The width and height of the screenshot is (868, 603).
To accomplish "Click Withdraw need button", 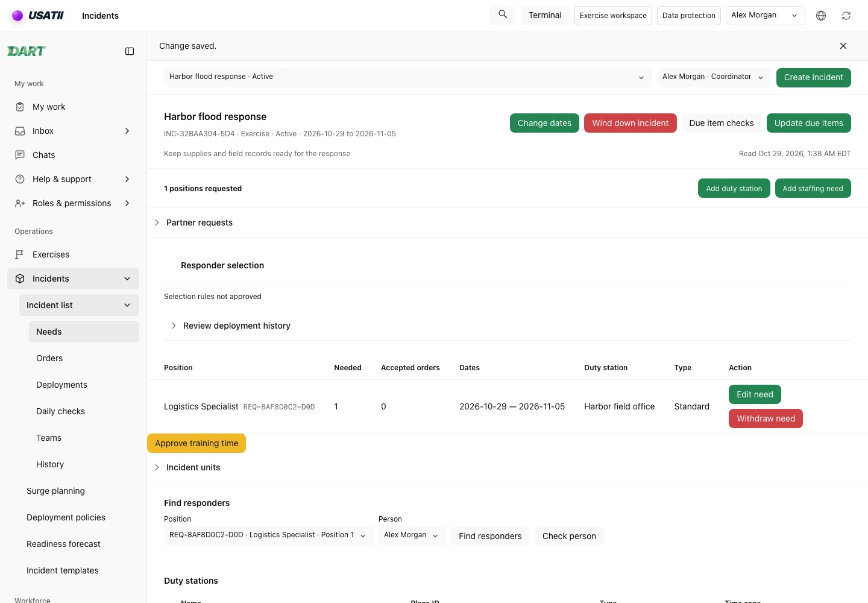I will click(766, 418).
